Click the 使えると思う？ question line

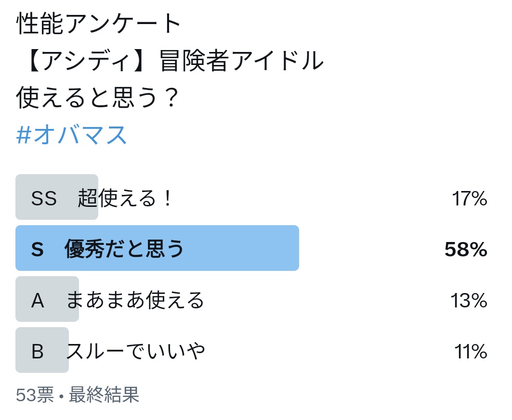click(x=98, y=97)
